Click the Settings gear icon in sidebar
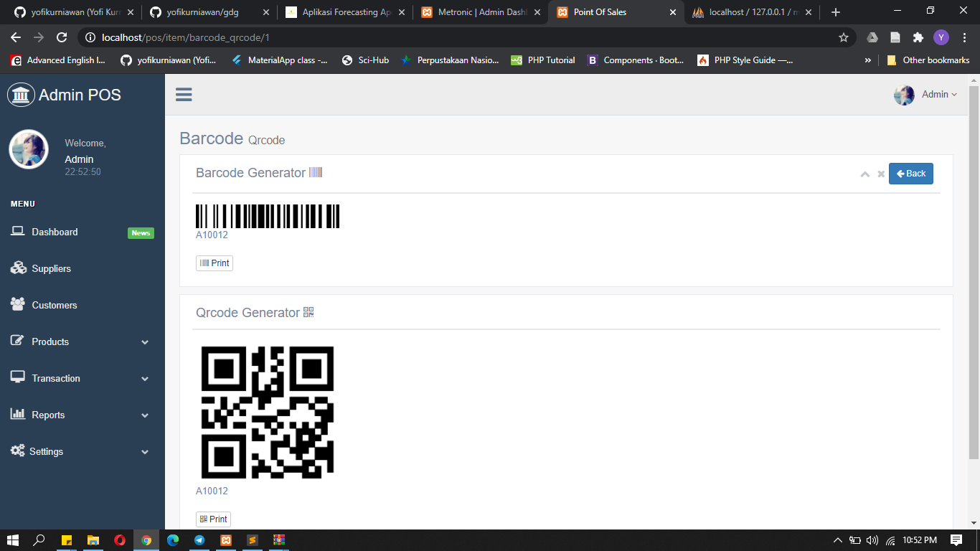 click(x=18, y=451)
